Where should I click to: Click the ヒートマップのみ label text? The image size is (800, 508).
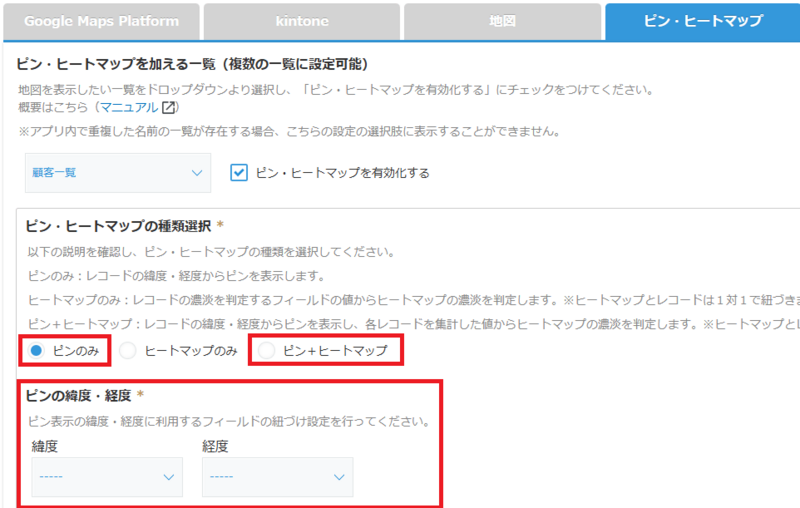point(191,350)
